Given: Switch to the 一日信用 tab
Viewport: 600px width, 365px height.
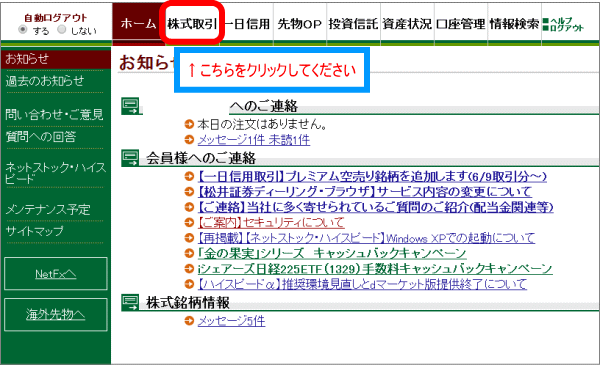Looking at the screenshot, I should click(x=247, y=24).
